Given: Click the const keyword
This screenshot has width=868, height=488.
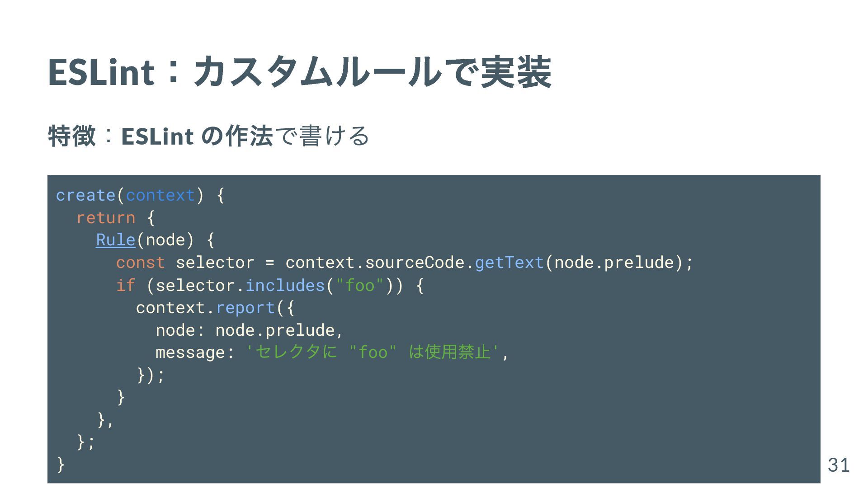Looking at the screenshot, I should point(141,263).
